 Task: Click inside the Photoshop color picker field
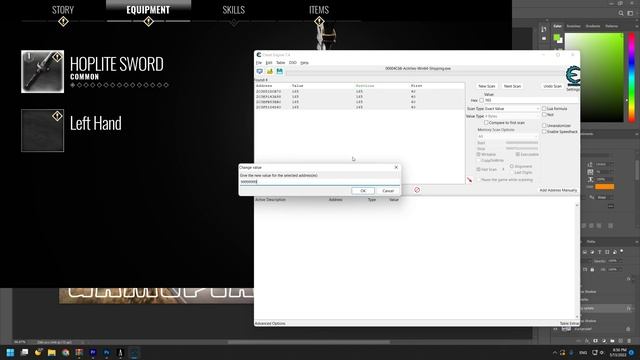[594, 78]
